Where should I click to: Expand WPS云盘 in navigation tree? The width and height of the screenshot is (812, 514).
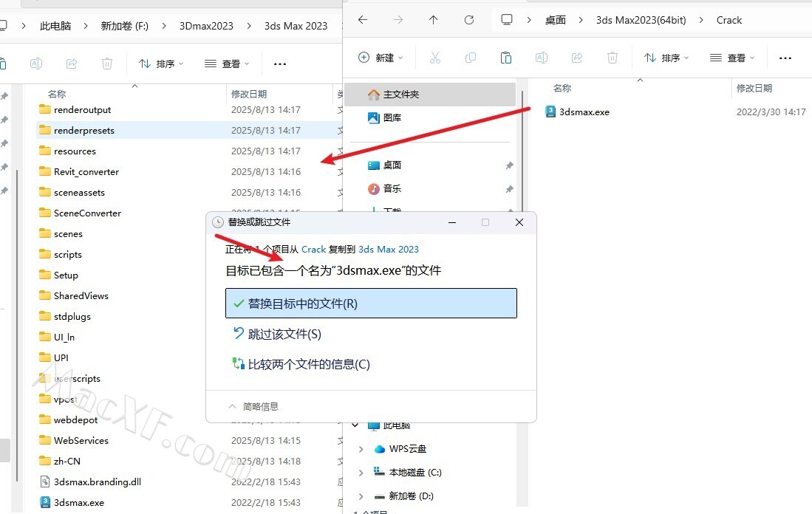click(x=361, y=449)
